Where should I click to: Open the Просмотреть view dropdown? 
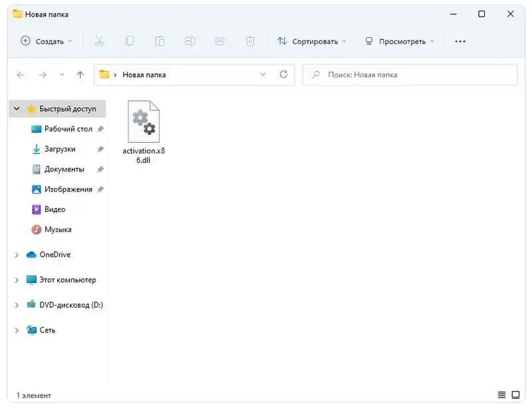[x=400, y=41]
